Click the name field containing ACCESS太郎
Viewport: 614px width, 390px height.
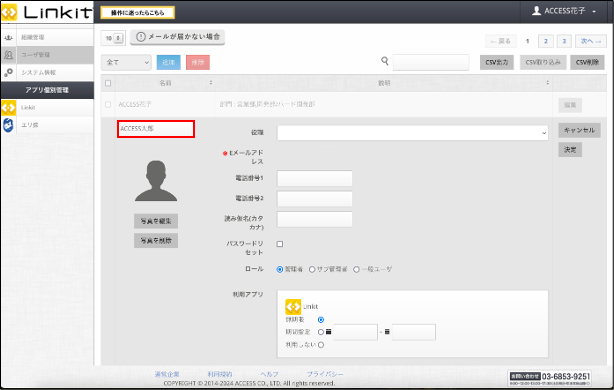point(156,129)
